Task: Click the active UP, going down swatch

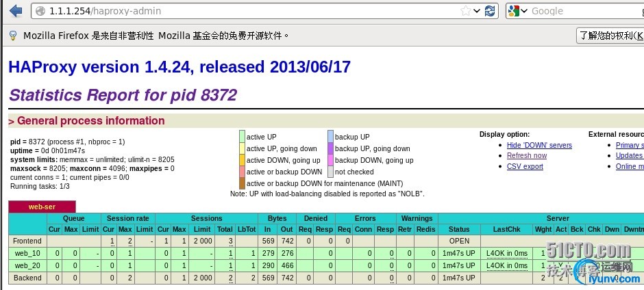Action: pyautogui.click(x=243, y=148)
